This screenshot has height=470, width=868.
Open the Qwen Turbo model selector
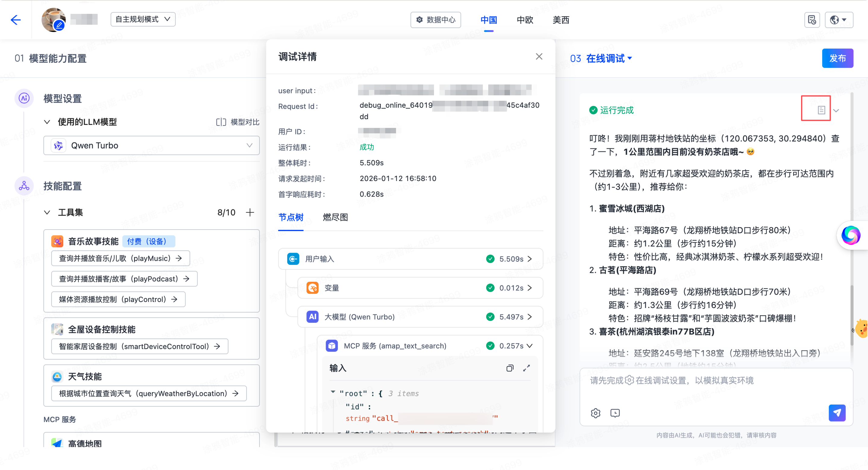(151, 145)
